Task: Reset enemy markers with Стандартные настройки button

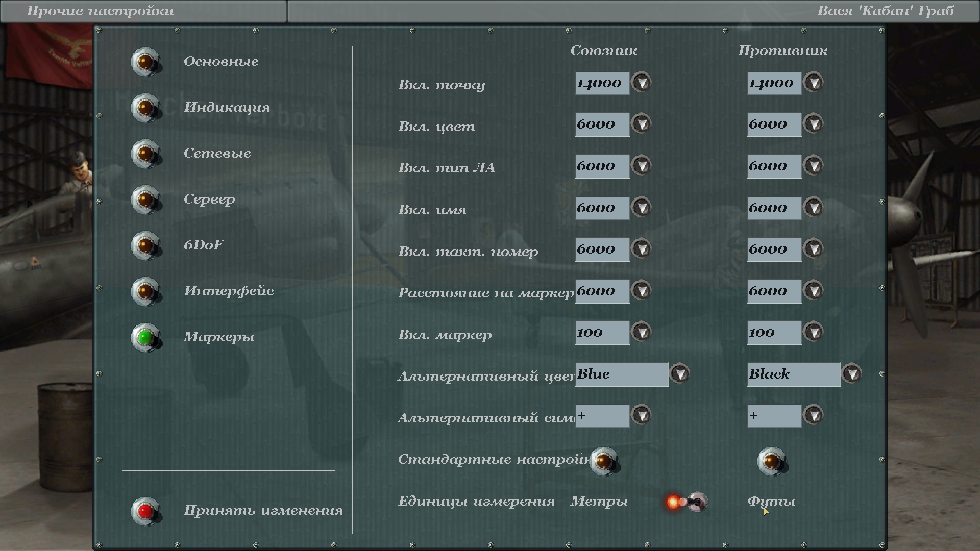Action: pos(771,461)
